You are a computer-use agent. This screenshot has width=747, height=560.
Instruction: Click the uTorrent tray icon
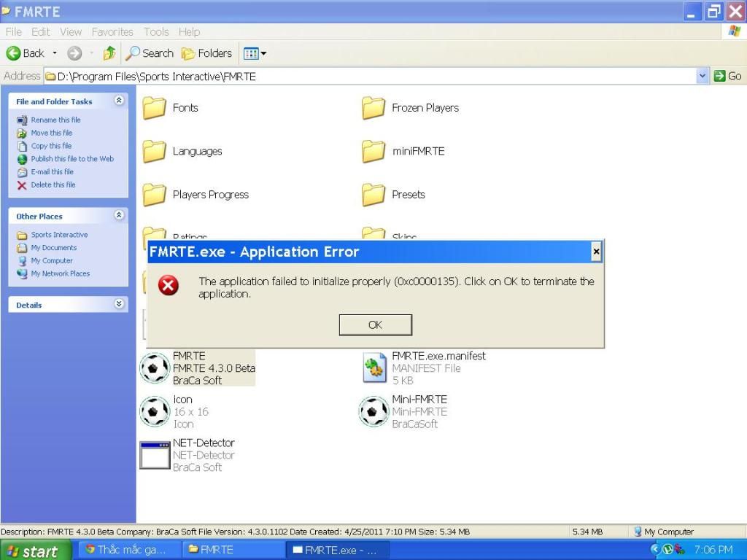click(668, 550)
